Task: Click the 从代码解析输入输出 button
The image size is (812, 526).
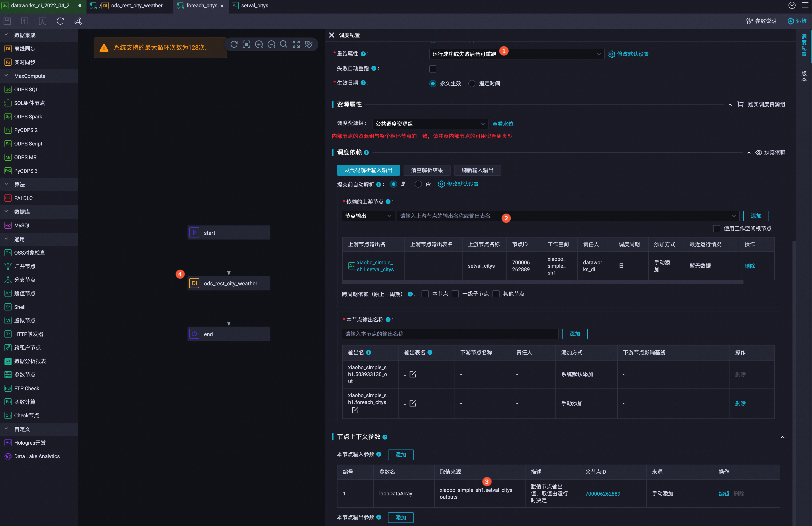Action: [368, 170]
